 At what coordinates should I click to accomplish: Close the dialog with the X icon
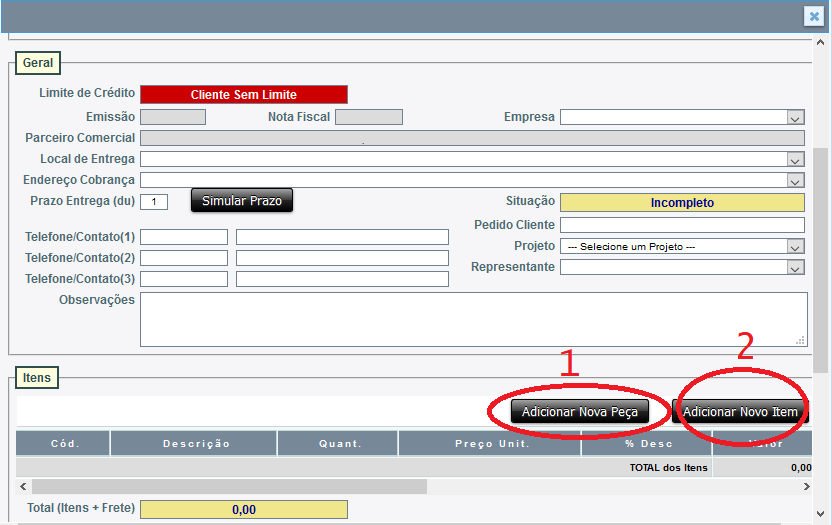[x=814, y=16]
